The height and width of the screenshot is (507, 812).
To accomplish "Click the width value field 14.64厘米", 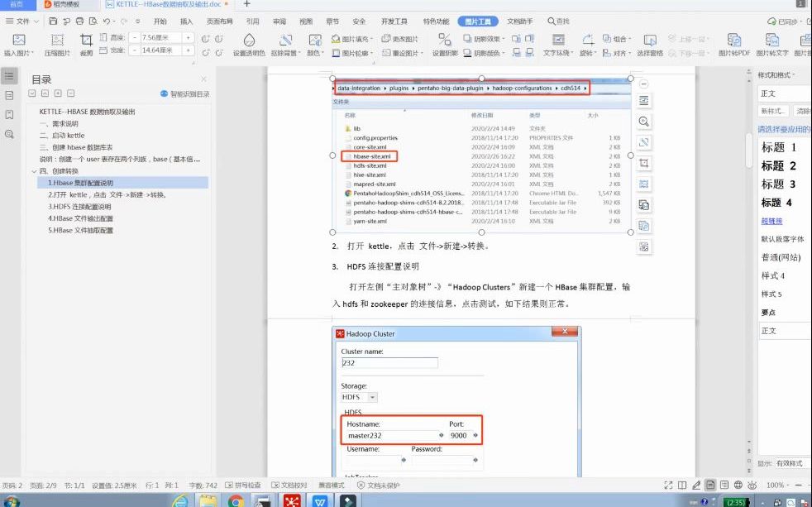I will pyautogui.click(x=161, y=50).
